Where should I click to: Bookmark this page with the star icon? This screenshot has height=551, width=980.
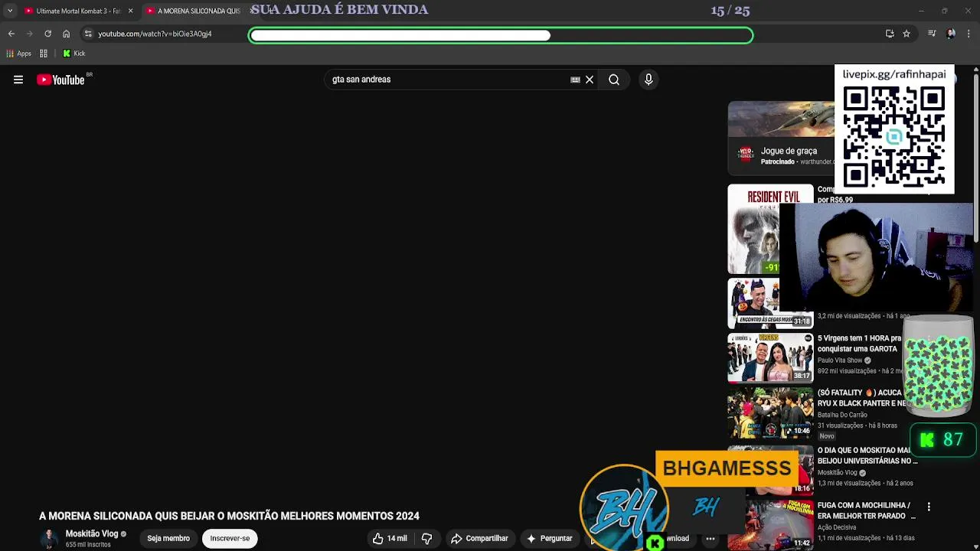(906, 34)
